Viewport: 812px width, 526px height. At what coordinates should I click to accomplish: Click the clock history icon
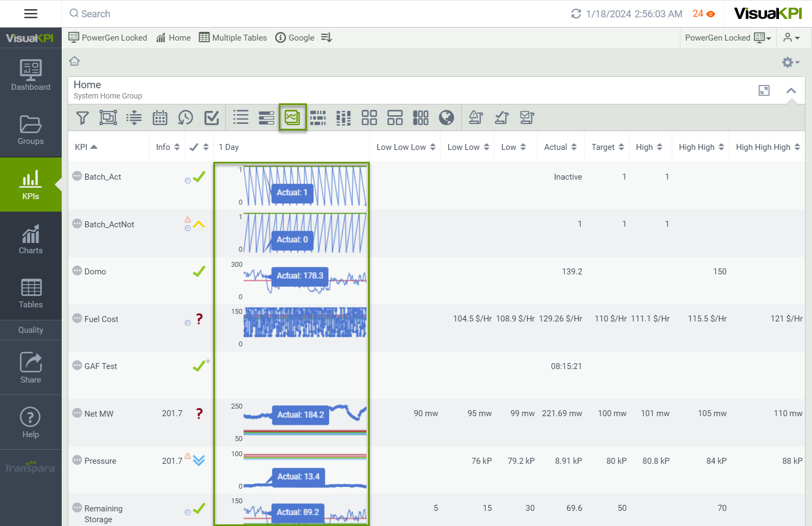(x=186, y=118)
